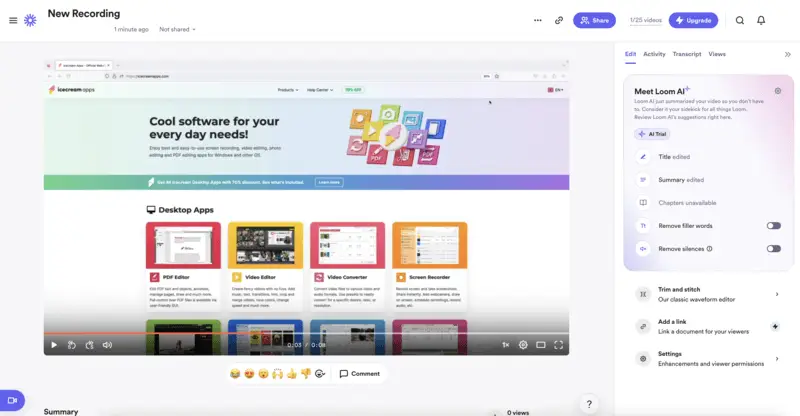This screenshot has width=800, height=416.
Task: Click the Add a link lightning badge
Action: (775, 327)
